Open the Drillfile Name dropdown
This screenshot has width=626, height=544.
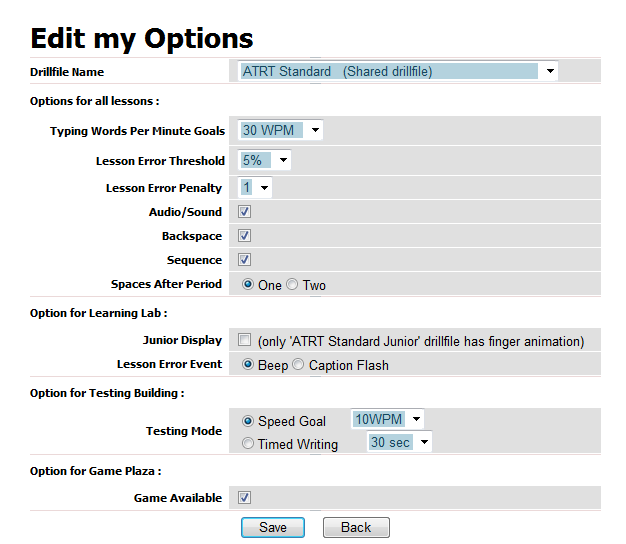(398, 71)
